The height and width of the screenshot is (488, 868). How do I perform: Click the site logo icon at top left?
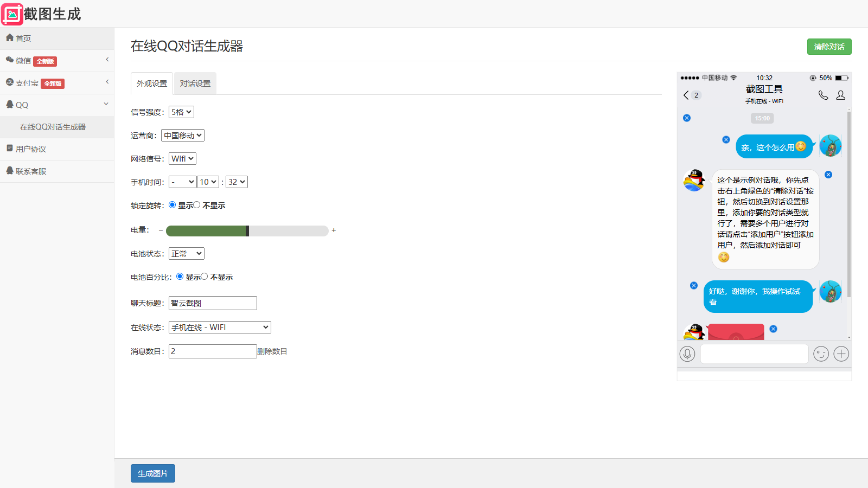click(12, 14)
